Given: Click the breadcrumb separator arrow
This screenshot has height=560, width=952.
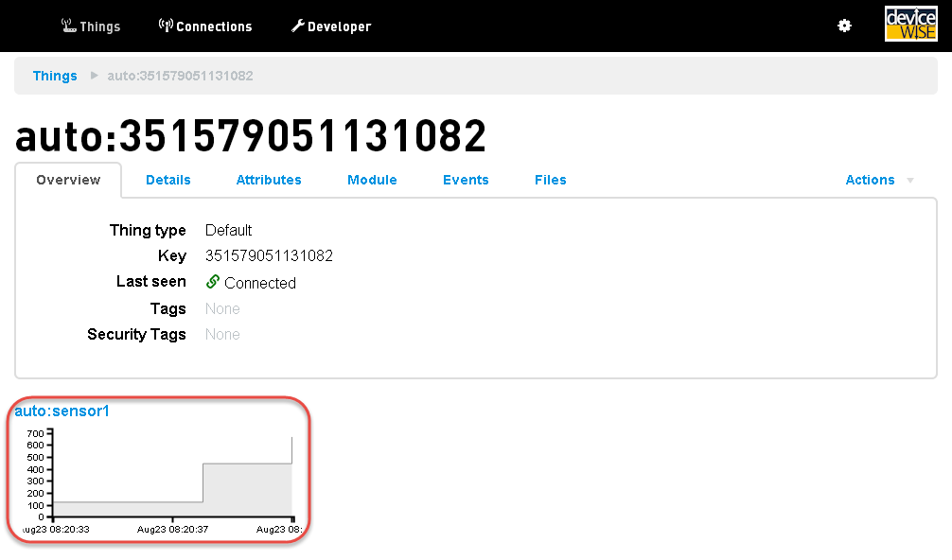Looking at the screenshot, I should coord(94,76).
